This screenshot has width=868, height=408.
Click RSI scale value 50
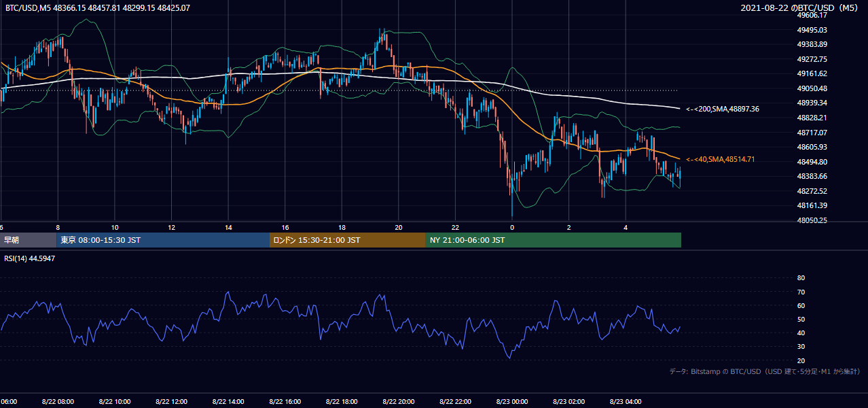pos(801,320)
